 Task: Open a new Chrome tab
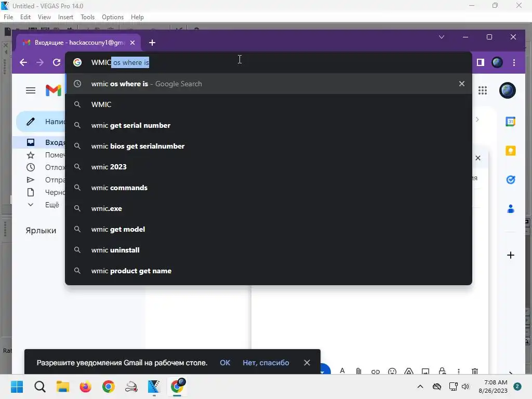[x=152, y=43]
